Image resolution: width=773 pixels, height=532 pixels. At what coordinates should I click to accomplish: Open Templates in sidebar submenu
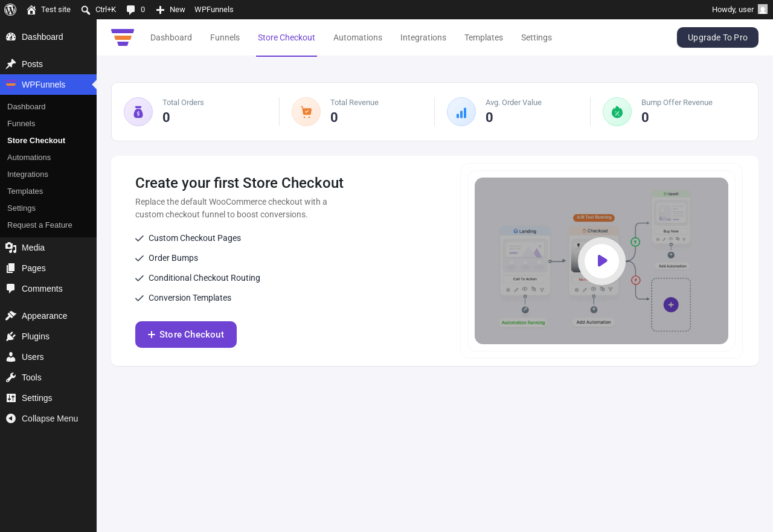tap(25, 191)
